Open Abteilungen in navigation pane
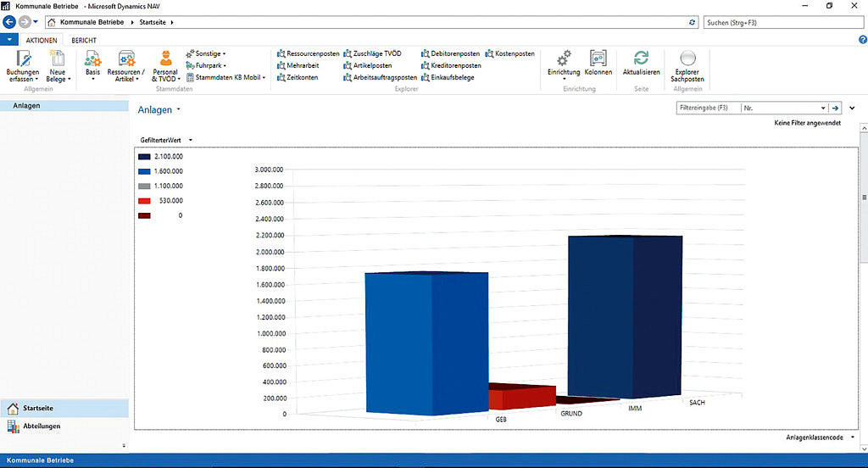Image resolution: width=868 pixels, height=468 pixels. [42, 426]
